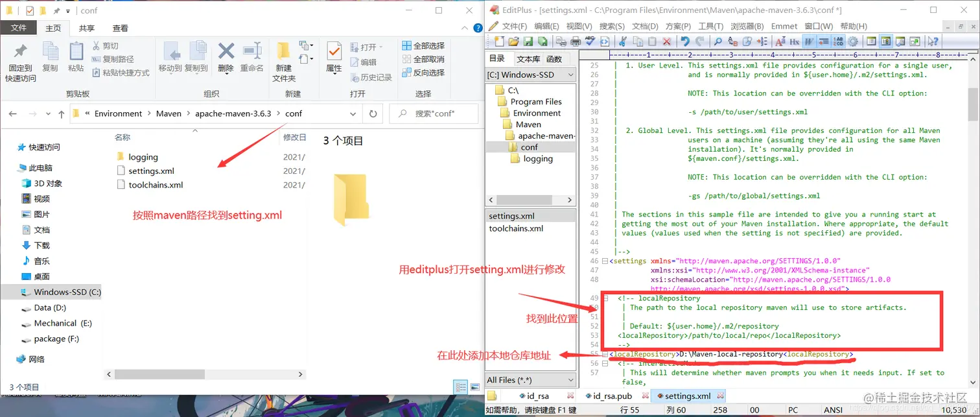980x417 pixels.
Task: Click Pin to Quick access in Explorer
Action: pyautogui.click(x=20, y=62)
